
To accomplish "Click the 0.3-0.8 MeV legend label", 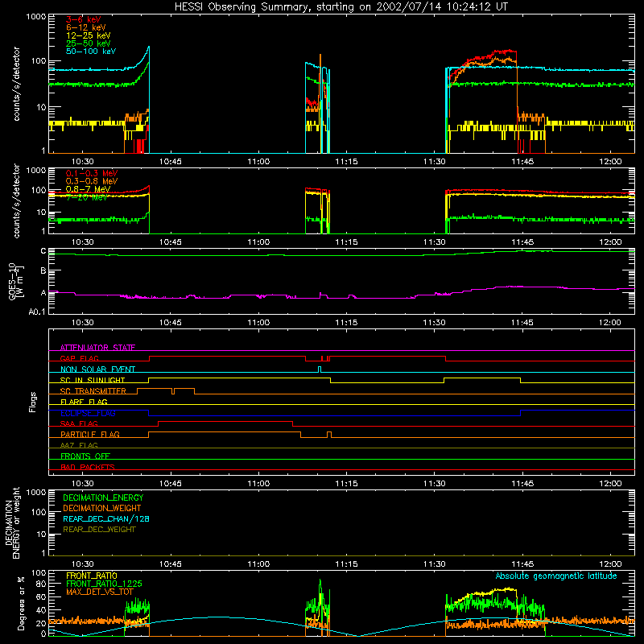I will click(92, 181).
